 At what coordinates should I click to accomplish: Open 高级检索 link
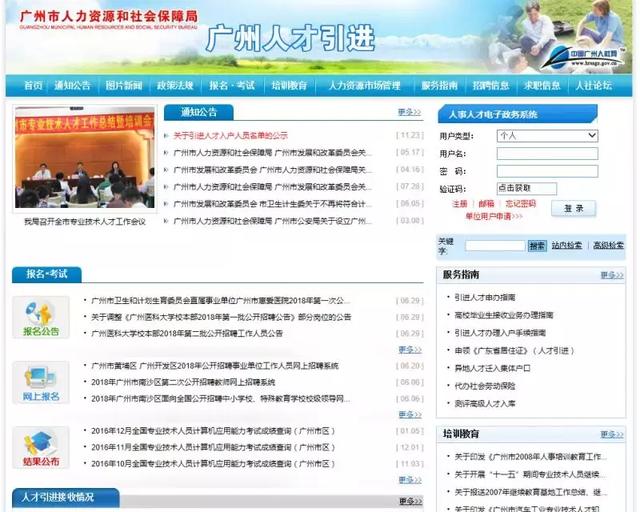609,245
